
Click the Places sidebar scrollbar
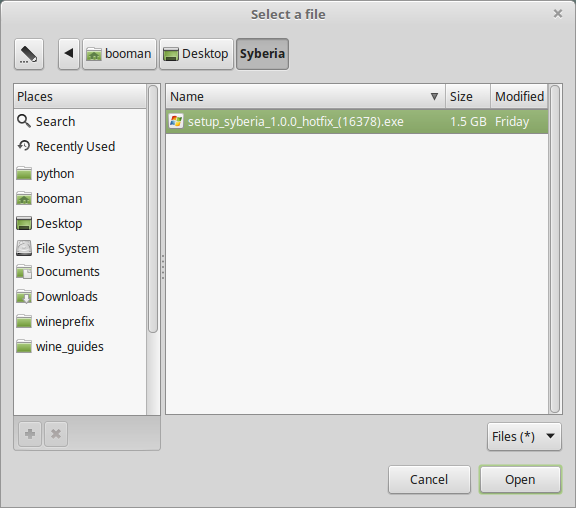[153, 209]
